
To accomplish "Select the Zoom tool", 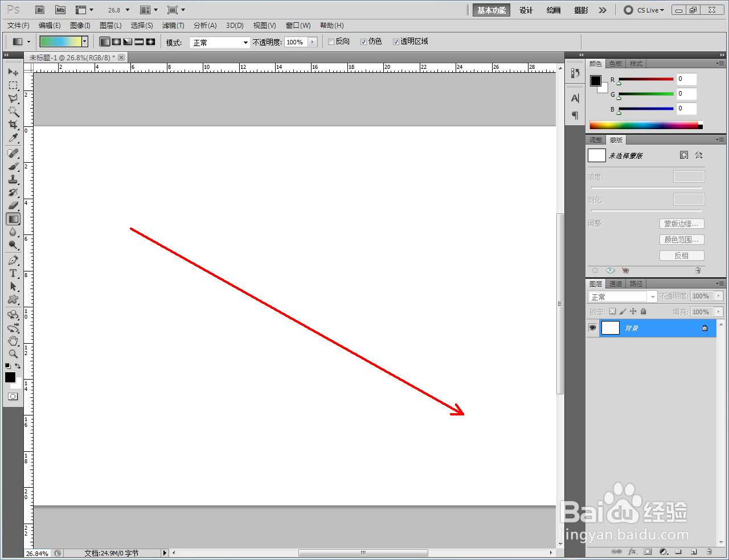I will tap(13, 354).
